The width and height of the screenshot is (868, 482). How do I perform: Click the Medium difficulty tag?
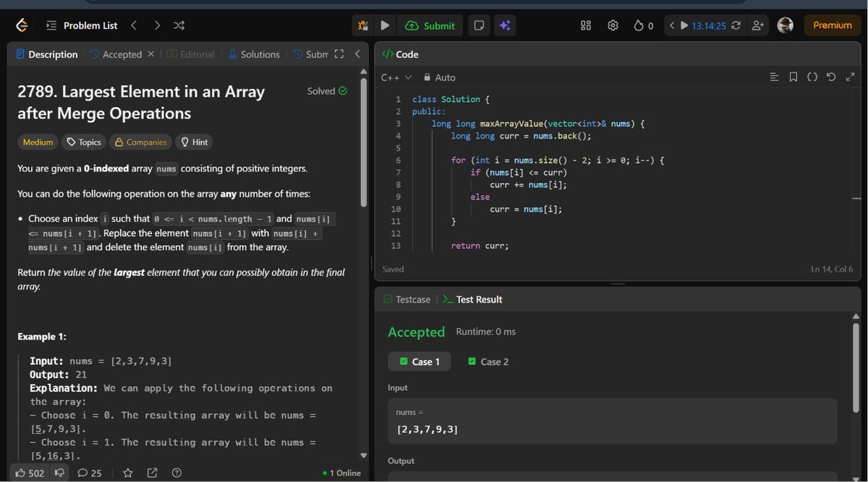(38, 142)
